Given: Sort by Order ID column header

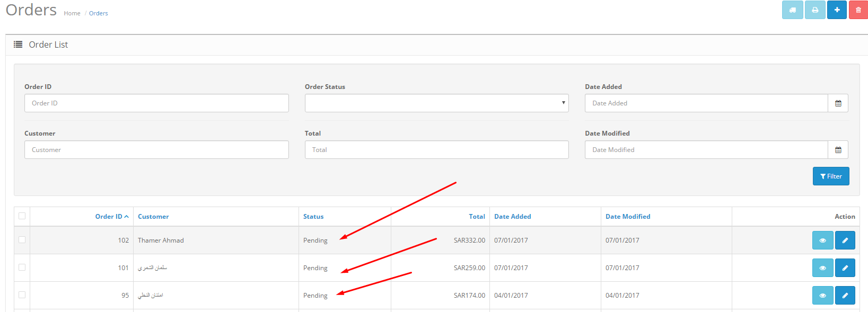Looking at the screenshot, I should [x=112, y=217].
